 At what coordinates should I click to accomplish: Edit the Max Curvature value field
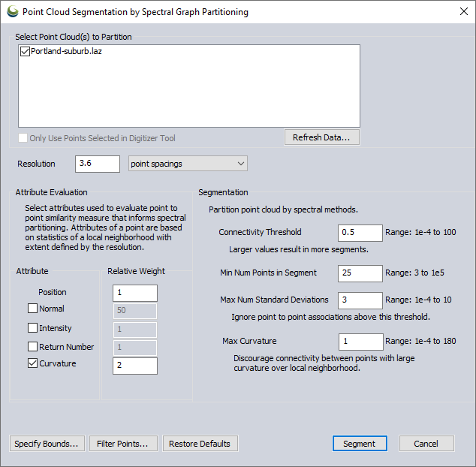(x=361, y=342)
